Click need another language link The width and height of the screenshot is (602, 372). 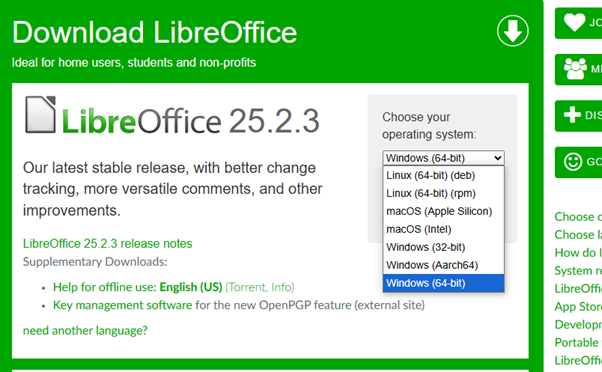[x=85, y=331]
